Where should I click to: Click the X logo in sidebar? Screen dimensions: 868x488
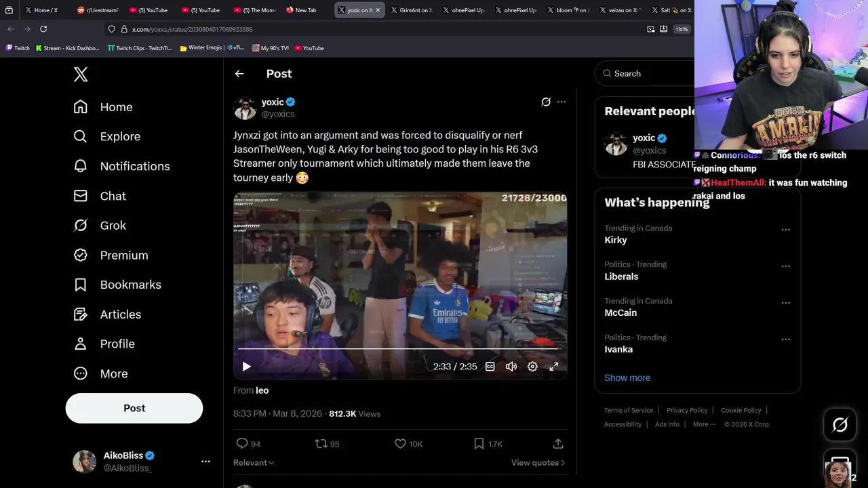(x=81, y=75)
